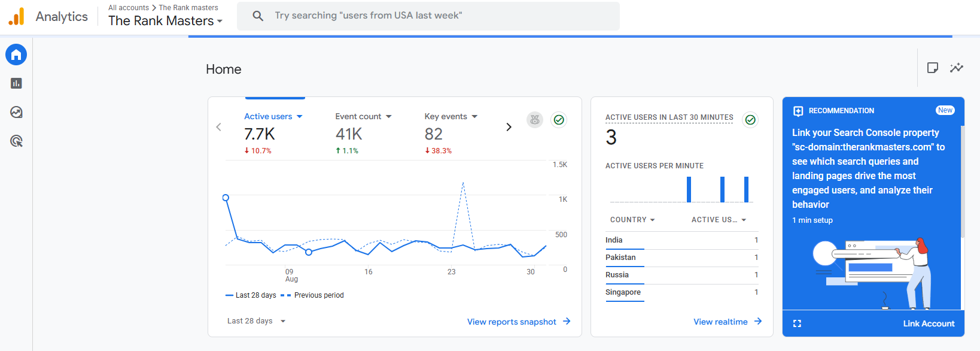Click the 41K event count value
980x351 pixels.
tap(349, 134)
